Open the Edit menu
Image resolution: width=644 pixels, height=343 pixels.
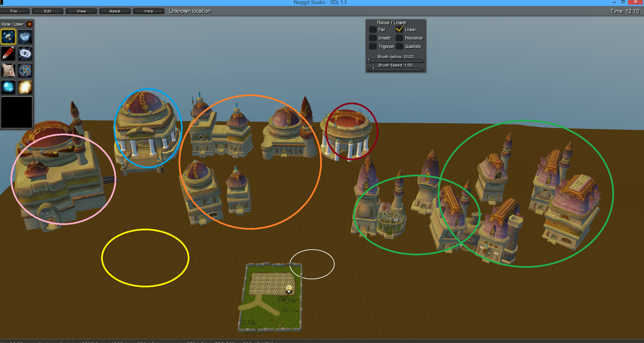point(48,11)
